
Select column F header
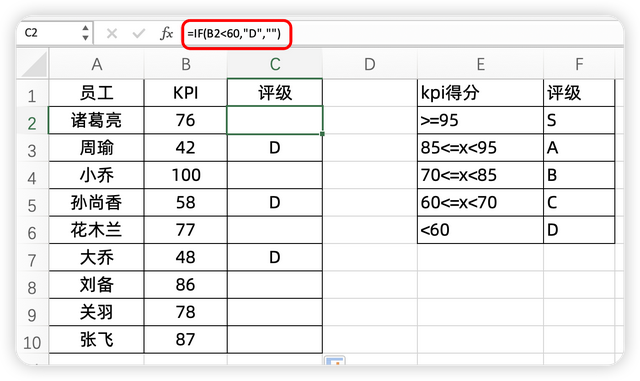pyautogui.click(x=579, y=64)
